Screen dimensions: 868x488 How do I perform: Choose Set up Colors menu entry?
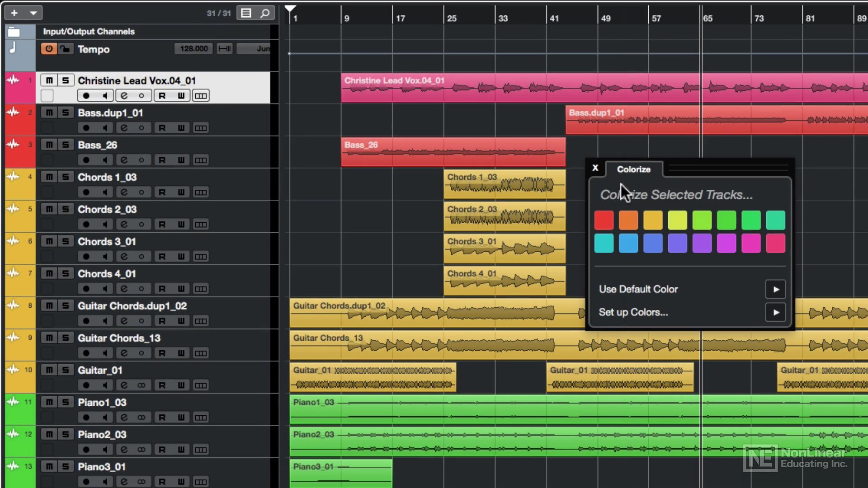tap(633, 312)
